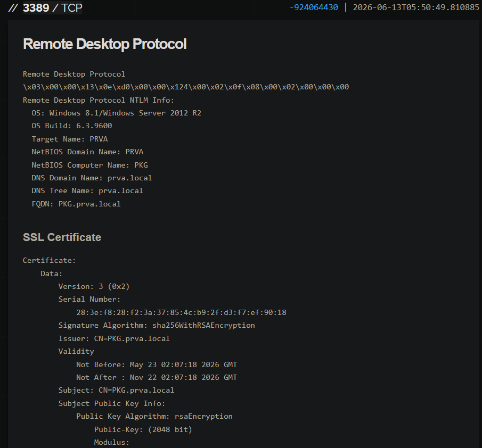Image resolution: width=482 pixels, height=448 pixels.
Task: Click the DNS Domain Name prva.local line
Action: [x=92, y=178]
